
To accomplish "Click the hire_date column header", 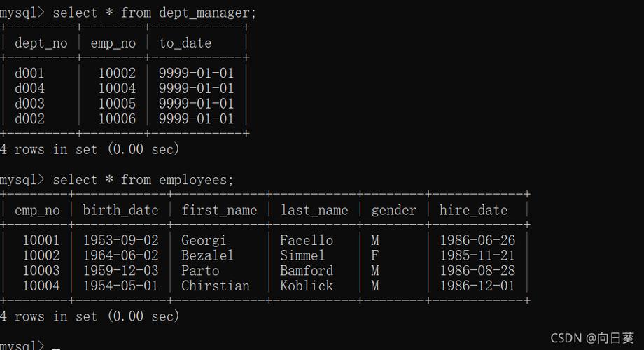I will (473, 210).
